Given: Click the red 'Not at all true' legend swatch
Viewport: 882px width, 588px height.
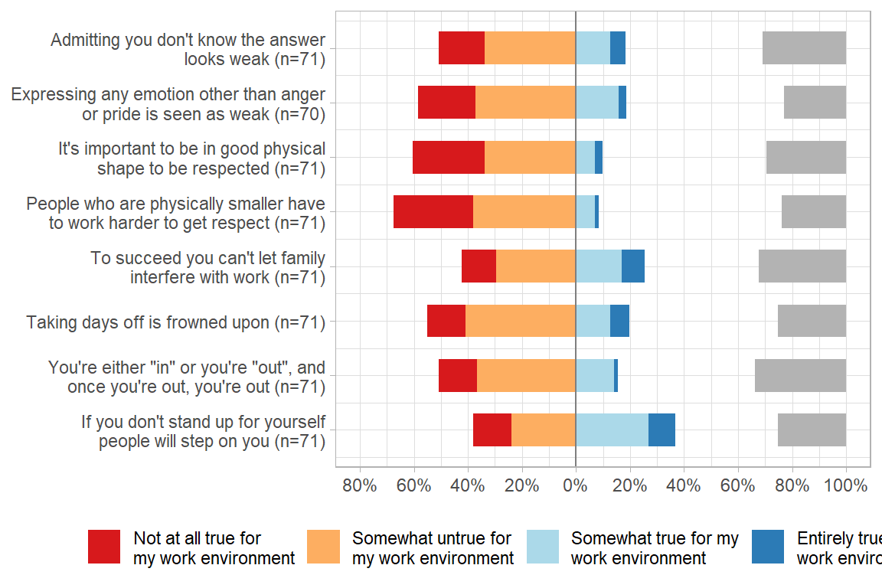Looking at the screenshot, I should [x=104, y=547].
